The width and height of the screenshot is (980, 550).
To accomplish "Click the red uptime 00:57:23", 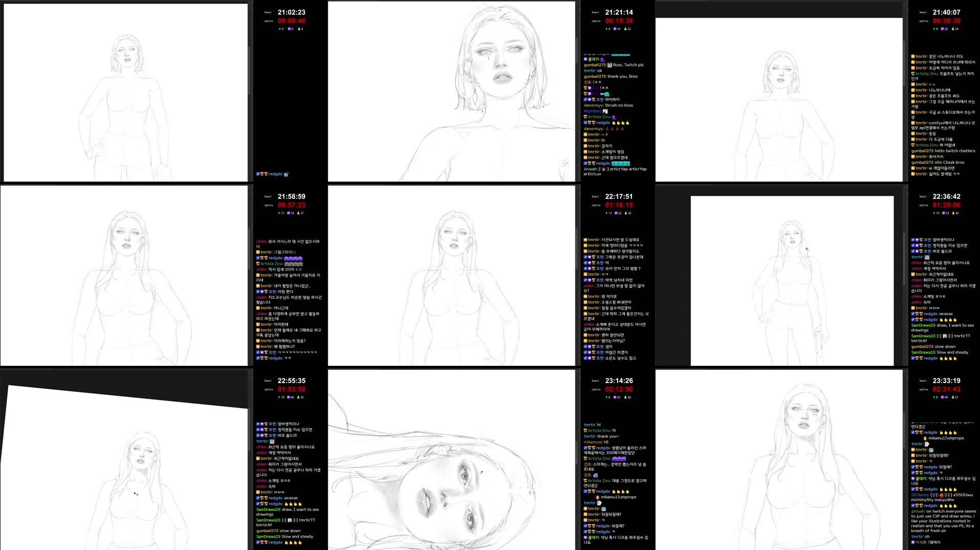I will 291,205.
